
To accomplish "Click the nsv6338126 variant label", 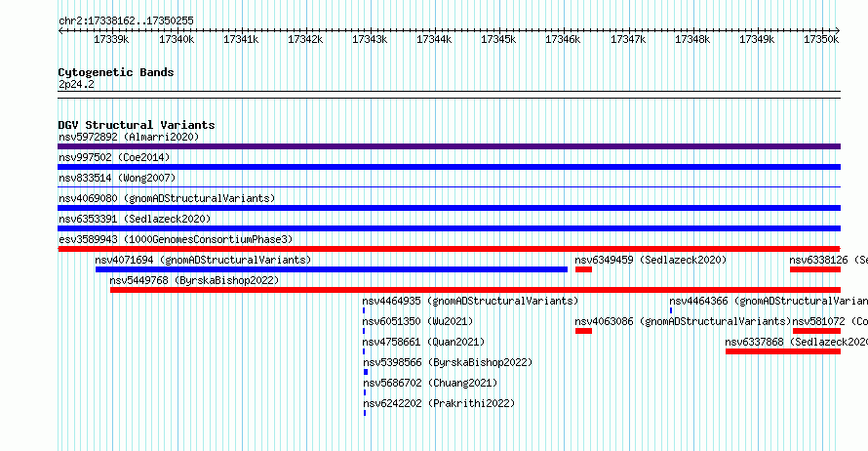I will 828,260.
